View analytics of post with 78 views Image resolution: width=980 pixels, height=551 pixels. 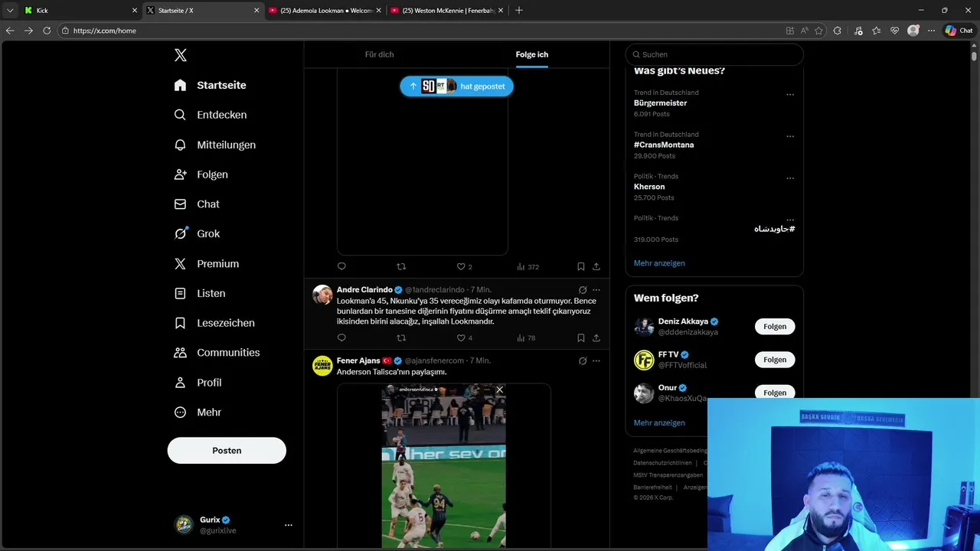(526, 337)
